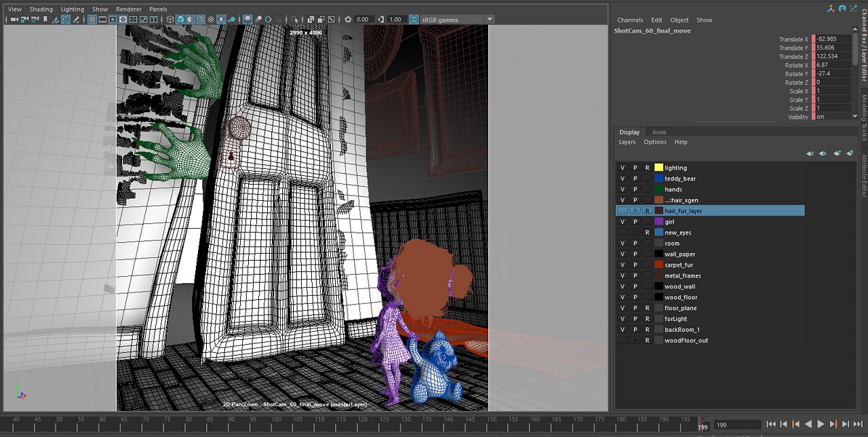The image size is (868, 437).
Task: Toggle visibility of the teddy_bear layer
Action: click(623, 178)
